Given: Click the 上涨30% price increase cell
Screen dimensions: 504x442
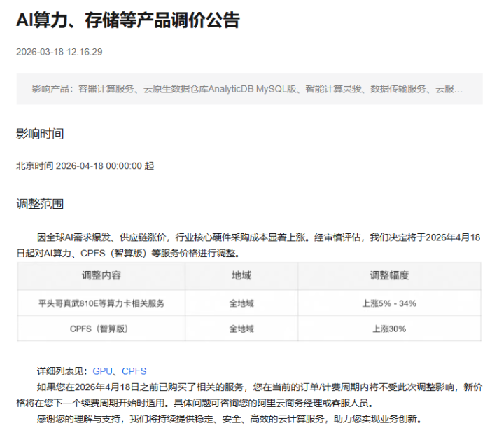Looking at the screenshot, I should click(389, 329).
